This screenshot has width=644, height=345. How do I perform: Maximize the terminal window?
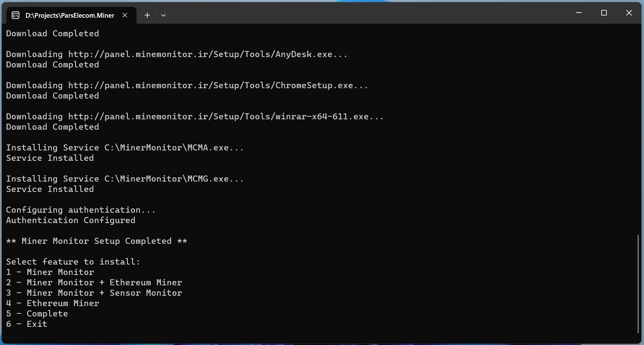(604, 13)
